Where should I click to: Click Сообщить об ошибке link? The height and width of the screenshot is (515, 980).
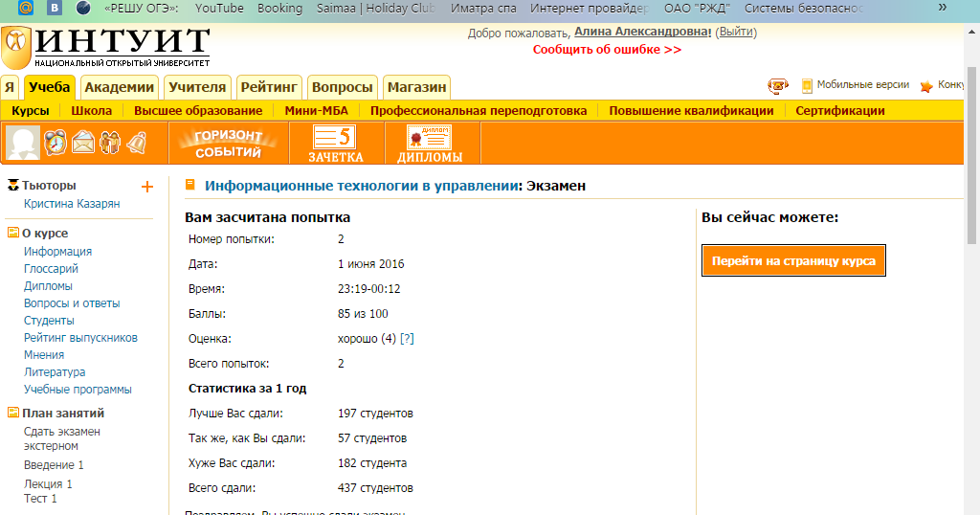pyautogui.click(x=607, y=50)
